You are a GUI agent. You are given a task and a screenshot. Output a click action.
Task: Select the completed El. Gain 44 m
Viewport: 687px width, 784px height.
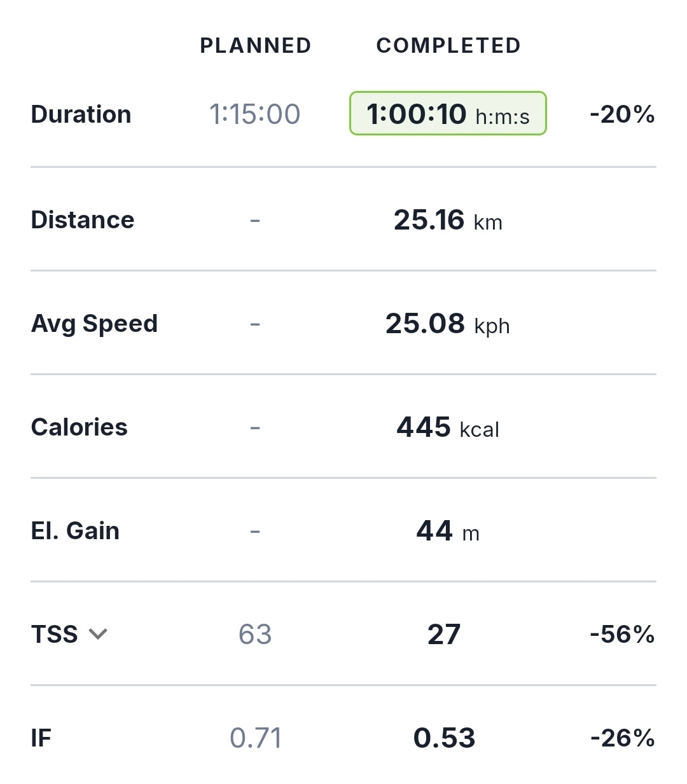[447, 531]
